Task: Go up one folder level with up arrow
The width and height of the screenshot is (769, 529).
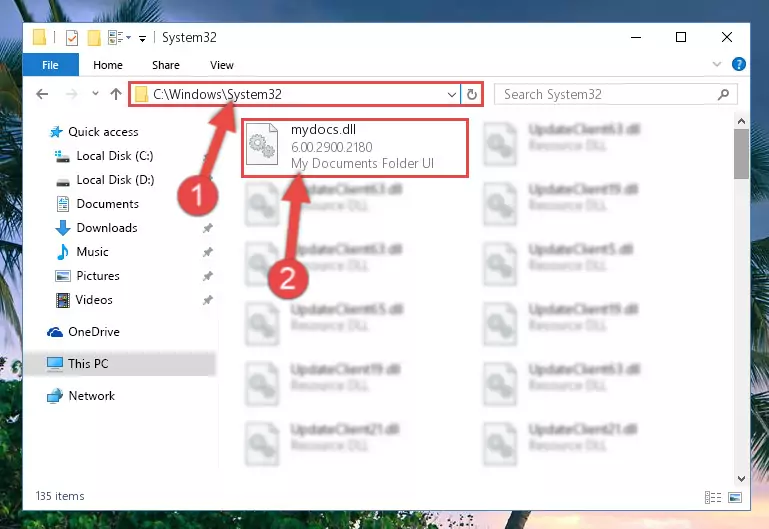Action: point(116,94)
